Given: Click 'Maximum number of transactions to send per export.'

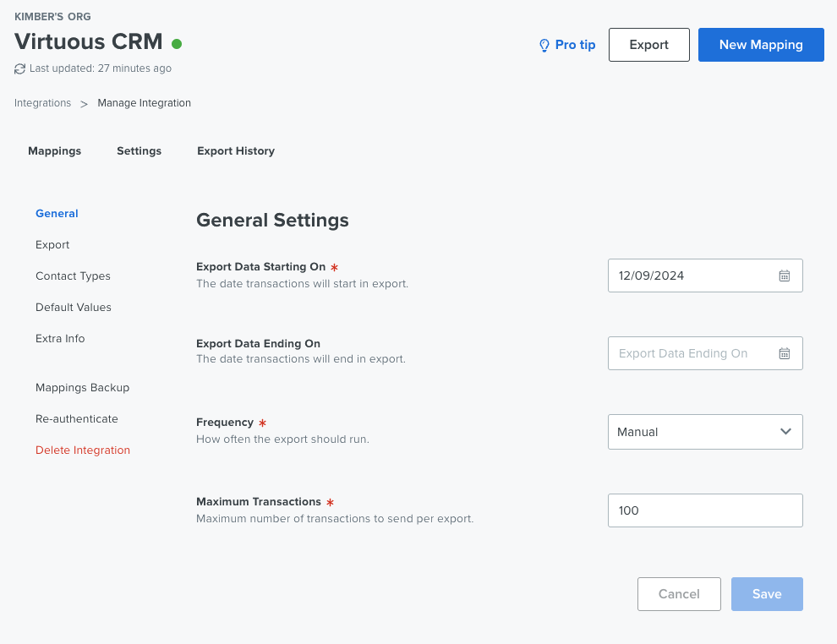Looking at the screenshot, I should [336, 519].
